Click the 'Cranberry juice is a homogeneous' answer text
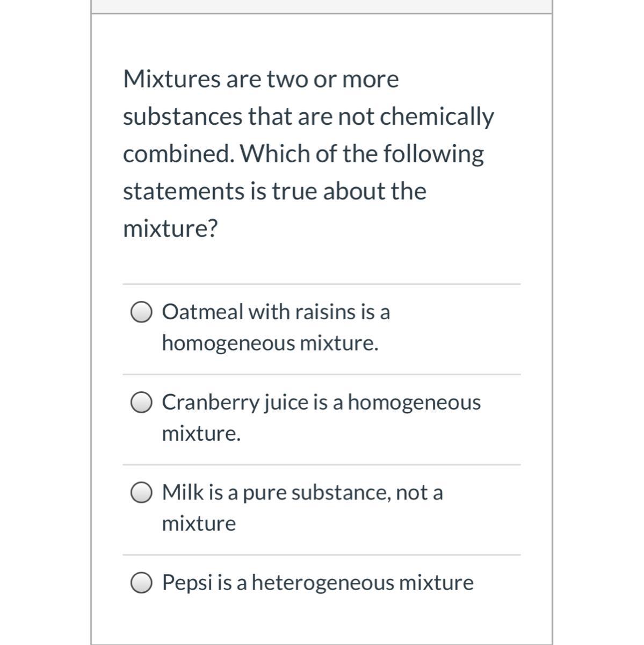The height and width of the screenshot is (645, 644). 321,402
